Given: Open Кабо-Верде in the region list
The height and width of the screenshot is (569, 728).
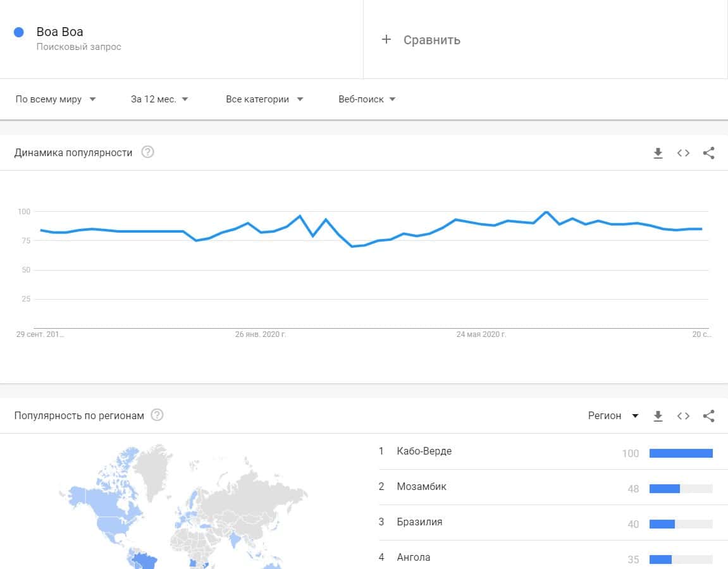Looking at the screenshot, I should point(424,451).
